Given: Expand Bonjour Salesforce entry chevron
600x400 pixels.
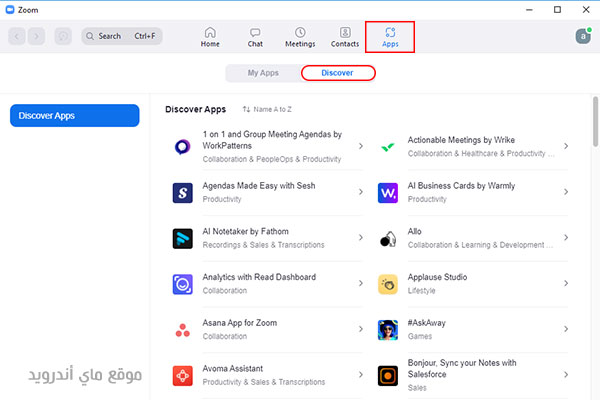Looking at the screenshot, I should 566,375.
